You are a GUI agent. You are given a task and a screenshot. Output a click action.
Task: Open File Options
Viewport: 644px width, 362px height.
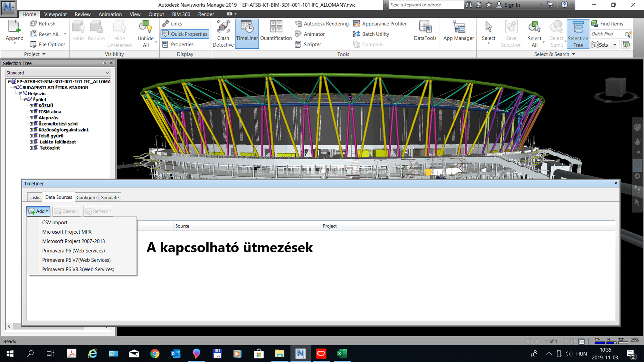tap(48, 44)
